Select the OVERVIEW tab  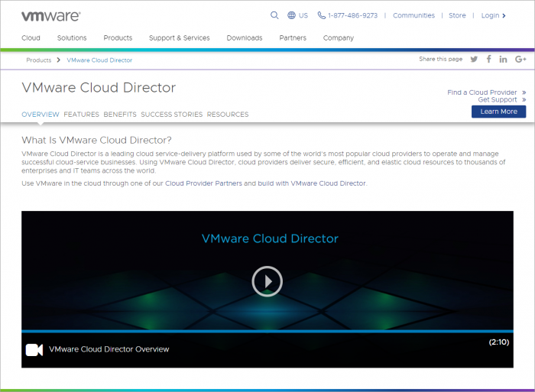(x=41, y=115)
